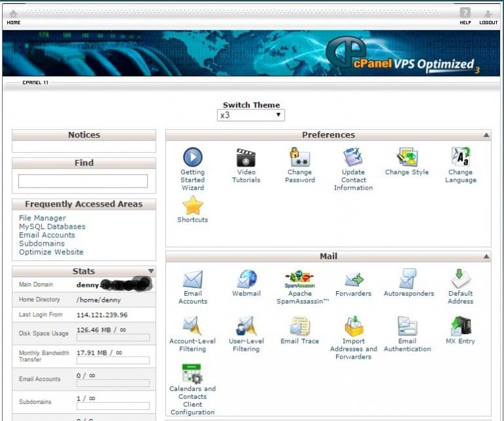Click the Logout icon
Viewport: 504px width, 421px height.
click(488, 14)
